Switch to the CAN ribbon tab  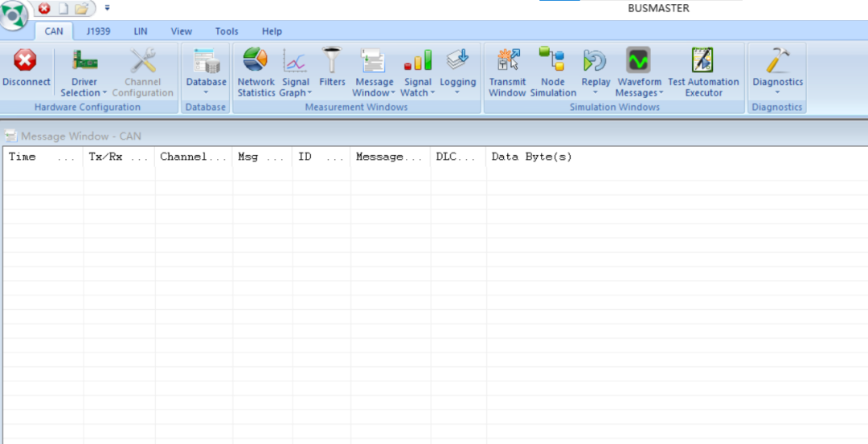tap(54, 31)
